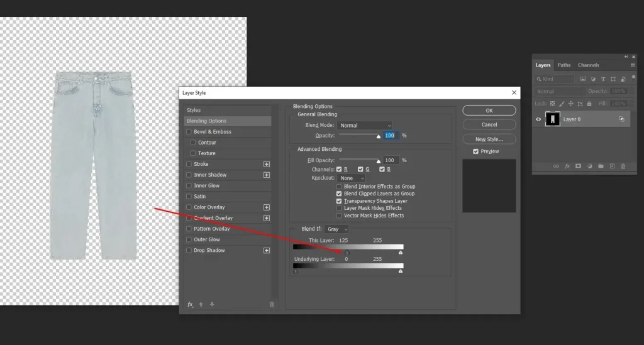Click the This Layer white slider handle
Image resolution: width=644 pixels, height=345 pixels.
coord(401,253)
